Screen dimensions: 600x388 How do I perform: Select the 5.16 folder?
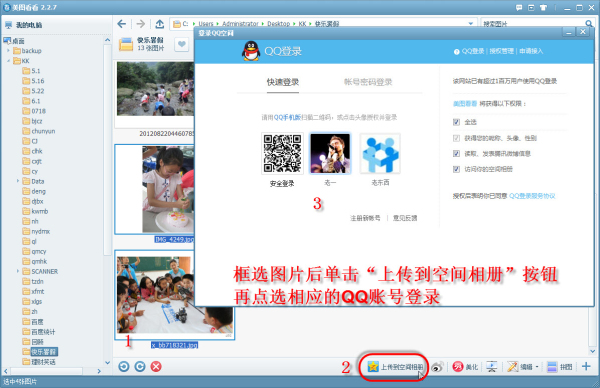point(33,81)
